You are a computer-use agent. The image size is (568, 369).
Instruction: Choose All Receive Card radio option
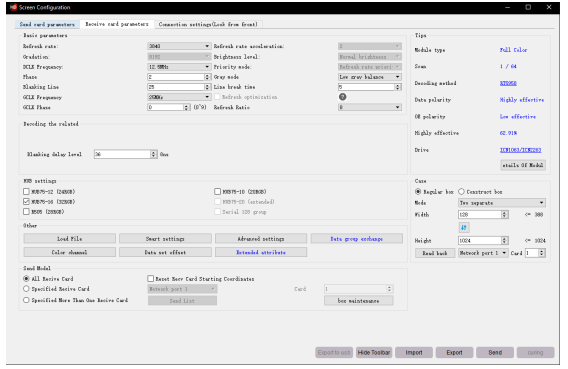[26, 279]
